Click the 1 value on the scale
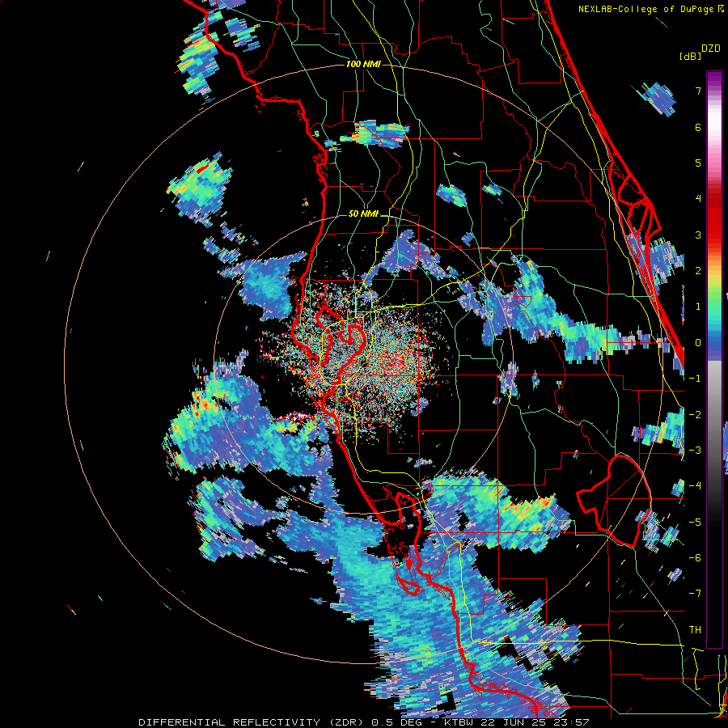 tap(698, 307)
